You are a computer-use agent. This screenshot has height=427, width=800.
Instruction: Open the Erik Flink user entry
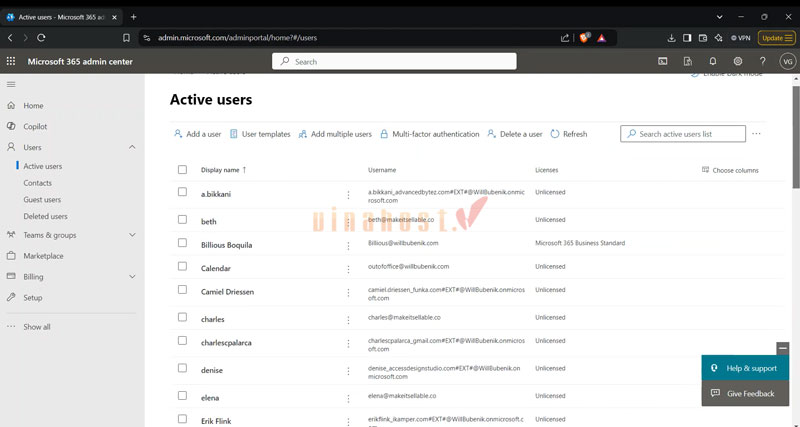216,421
